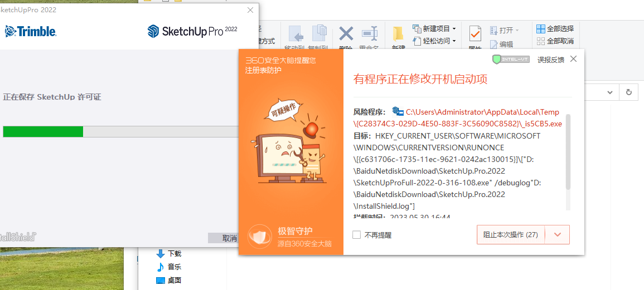
Task: Open the 轻松访问 dropdown in Explorer
Action: point(434,41)
